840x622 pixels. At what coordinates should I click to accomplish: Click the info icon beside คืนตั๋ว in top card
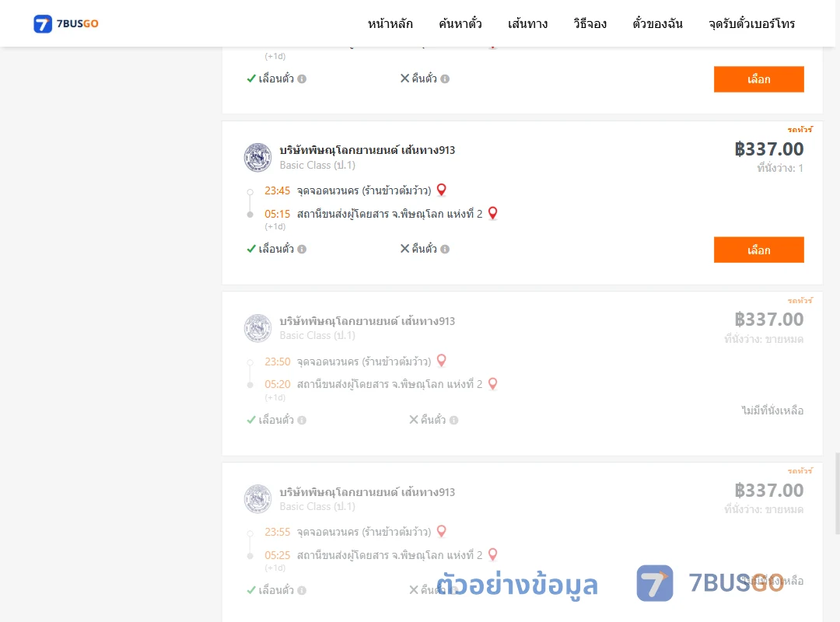click(445, 79)
